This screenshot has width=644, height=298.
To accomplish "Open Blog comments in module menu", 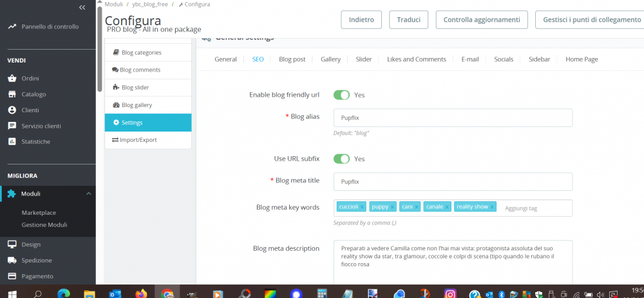I will coord(148,70).
